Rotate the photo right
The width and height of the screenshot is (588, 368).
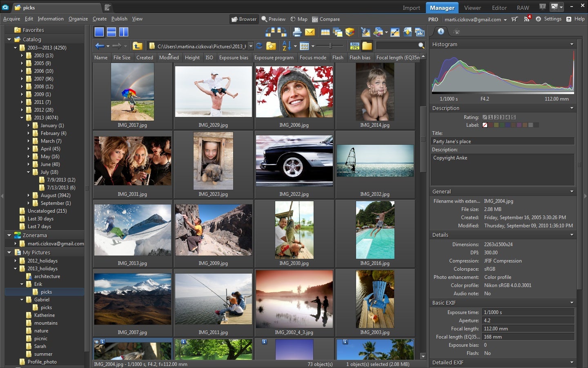pyautogui.click(x=282, y=32)
